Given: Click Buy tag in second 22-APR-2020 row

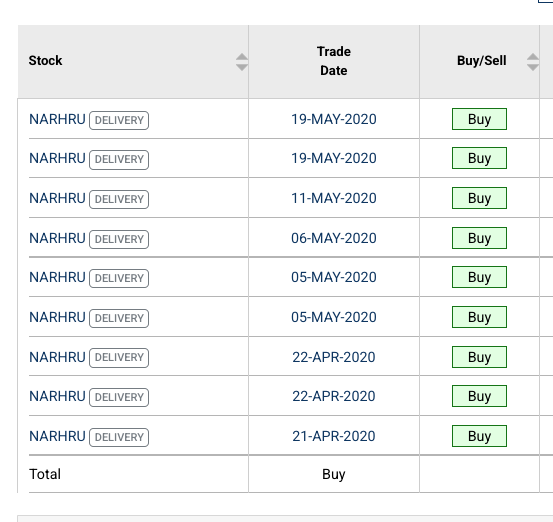Looking at the screenshot, I should (479, 396).
